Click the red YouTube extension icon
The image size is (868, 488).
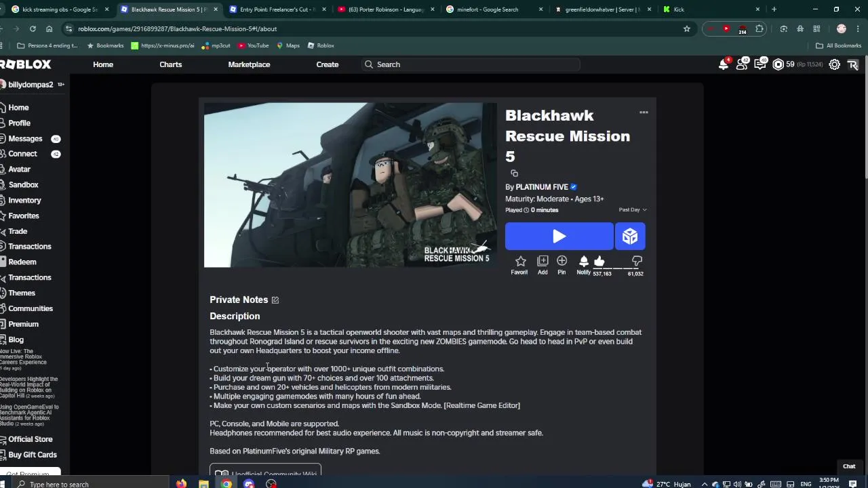[726, 28]
